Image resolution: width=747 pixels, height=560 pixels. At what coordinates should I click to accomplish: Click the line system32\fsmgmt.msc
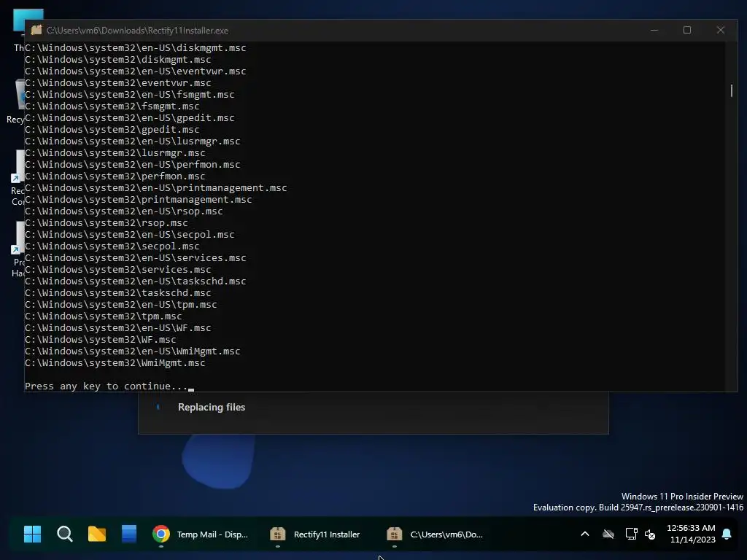(112, 106)
